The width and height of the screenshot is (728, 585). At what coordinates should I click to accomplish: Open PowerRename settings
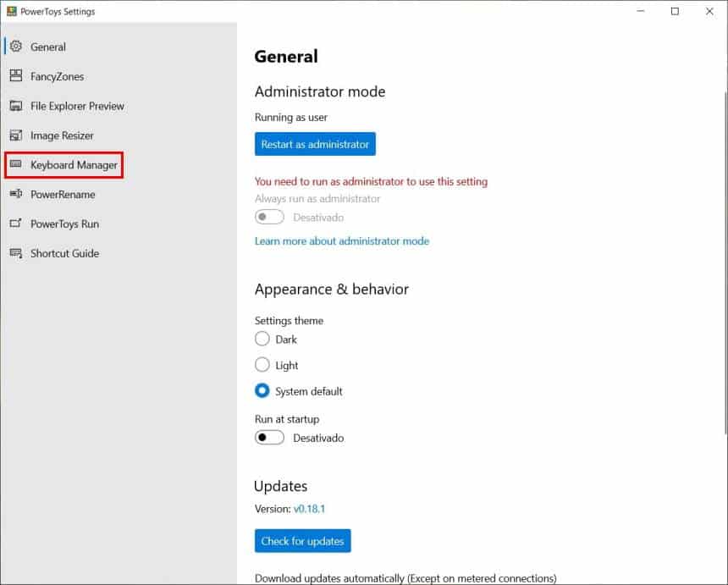pos(63,195)
